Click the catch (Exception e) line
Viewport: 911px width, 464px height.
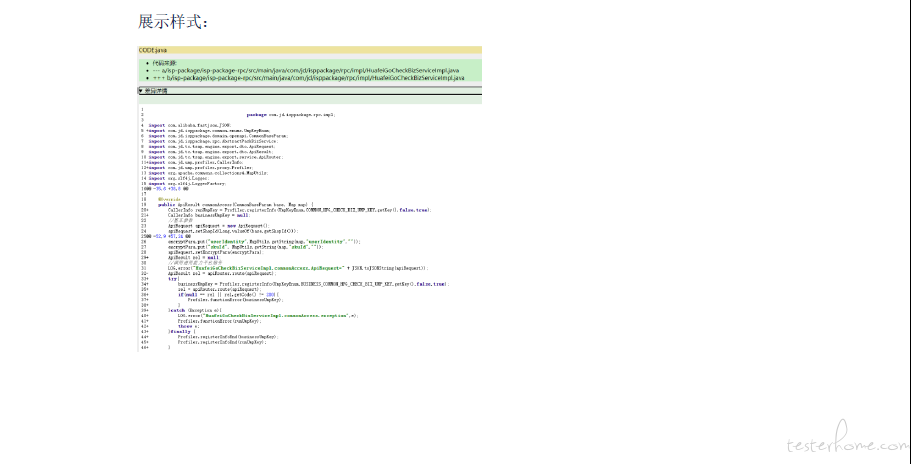(197, 310)
